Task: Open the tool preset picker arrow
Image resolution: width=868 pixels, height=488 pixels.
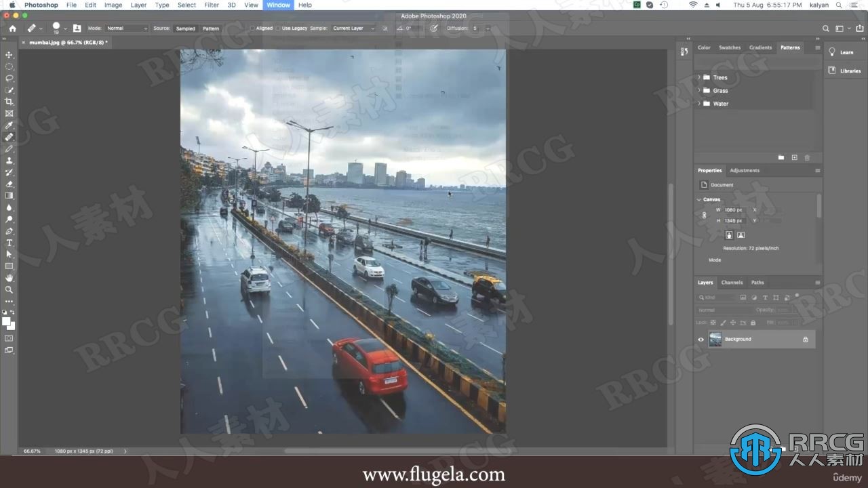Action: 41,28
